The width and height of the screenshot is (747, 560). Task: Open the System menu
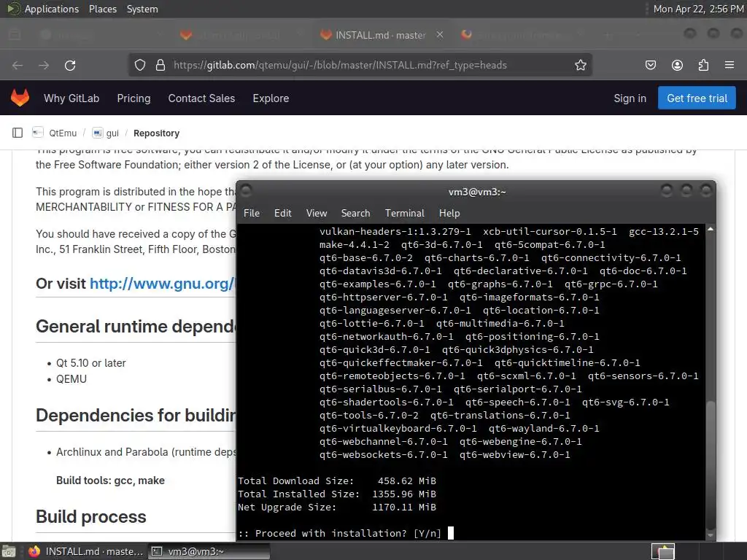(x=142, y=9)
